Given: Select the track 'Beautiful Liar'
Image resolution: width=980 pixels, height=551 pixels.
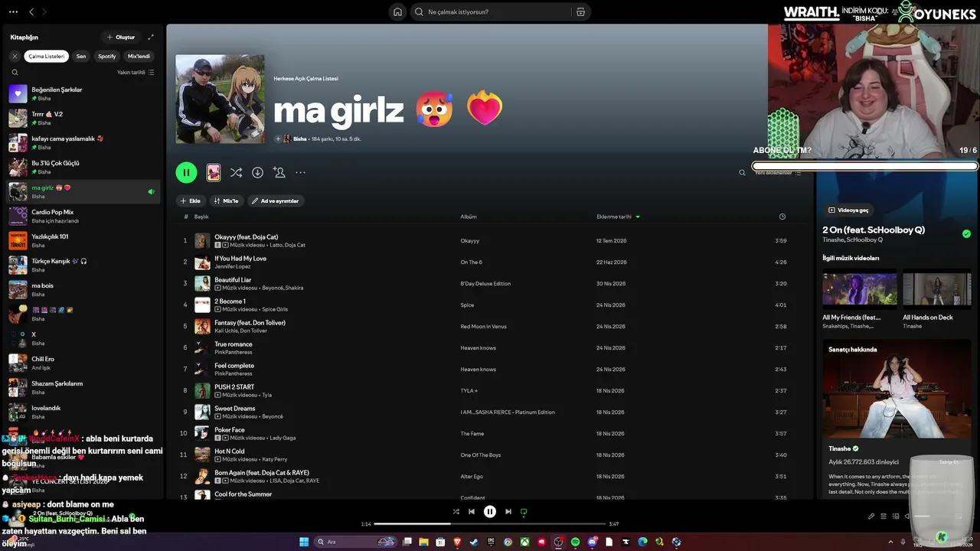Looking at the screenshot, I should (x=233, y=279).
